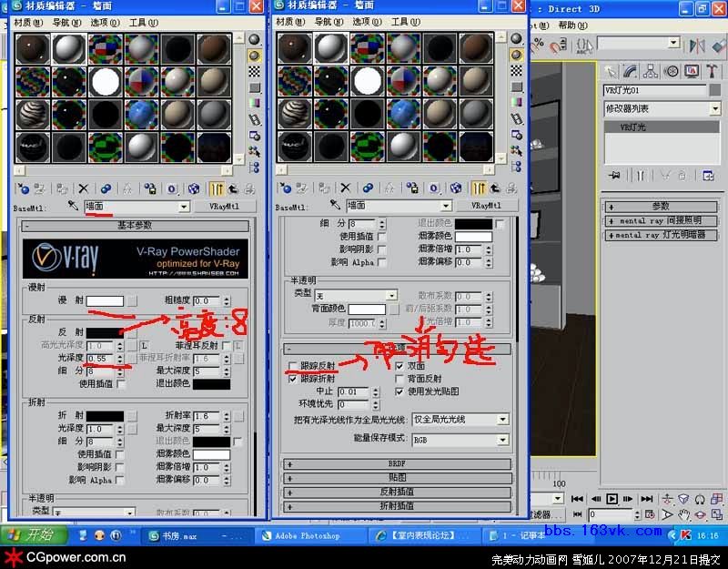The width and height of the screenshot is (728, 569).
Task: Click Pin Stack icon under modifier stack
Action: [x=615, y=176]
